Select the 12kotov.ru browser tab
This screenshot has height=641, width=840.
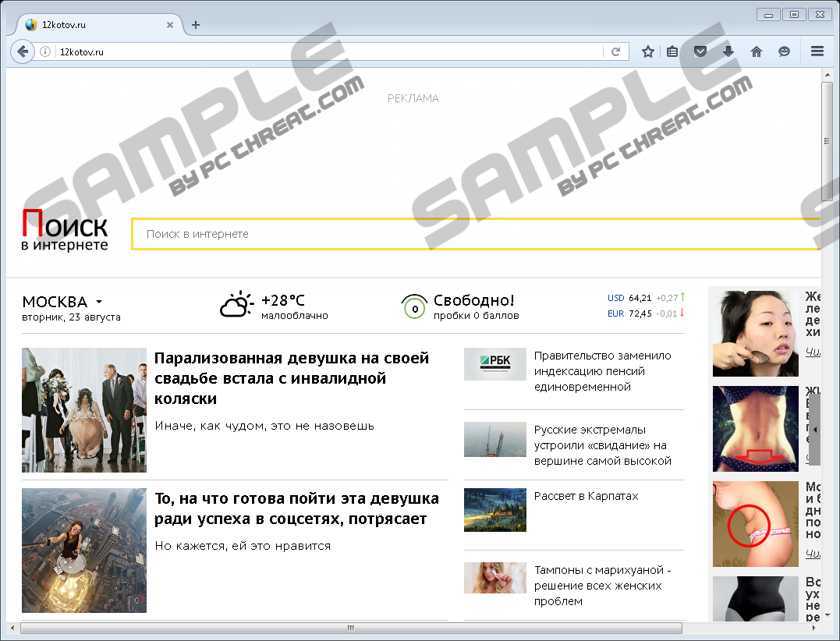coord(94,25)
